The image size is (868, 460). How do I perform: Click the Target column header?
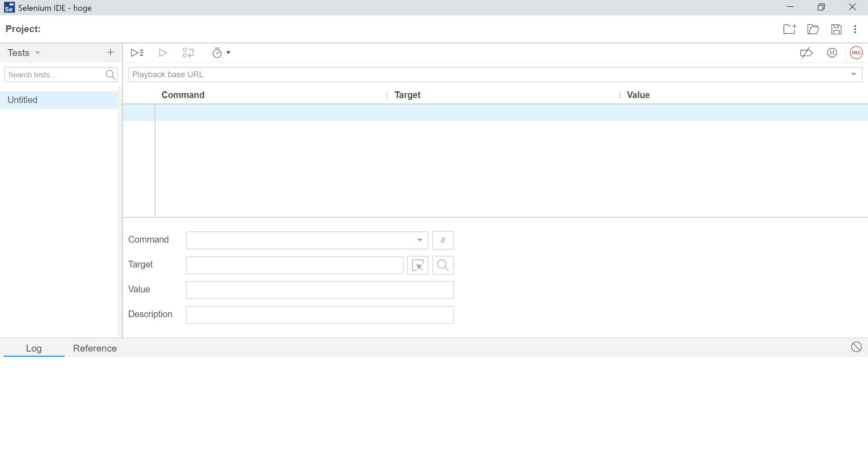click(407, 95)
